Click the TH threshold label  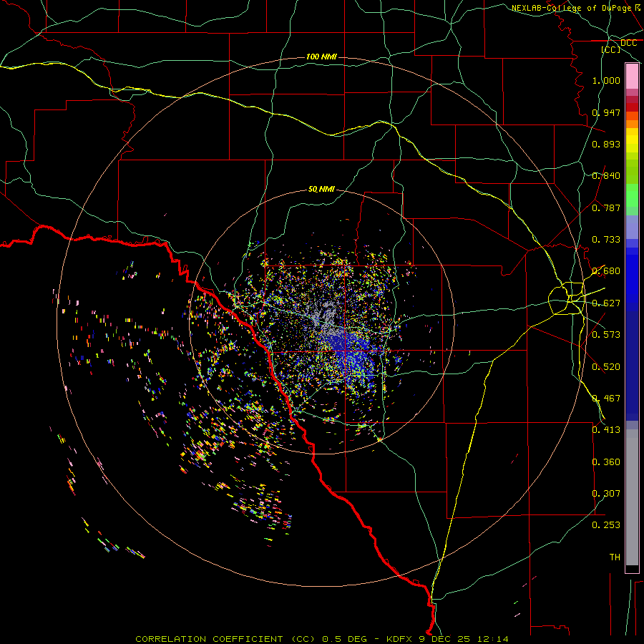click(x=615, y=557)
